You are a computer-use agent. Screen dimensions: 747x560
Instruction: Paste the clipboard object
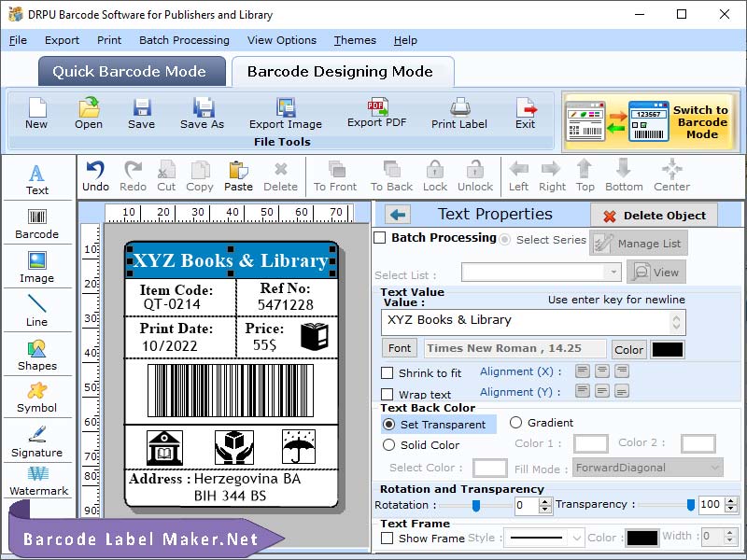point(238,176)
